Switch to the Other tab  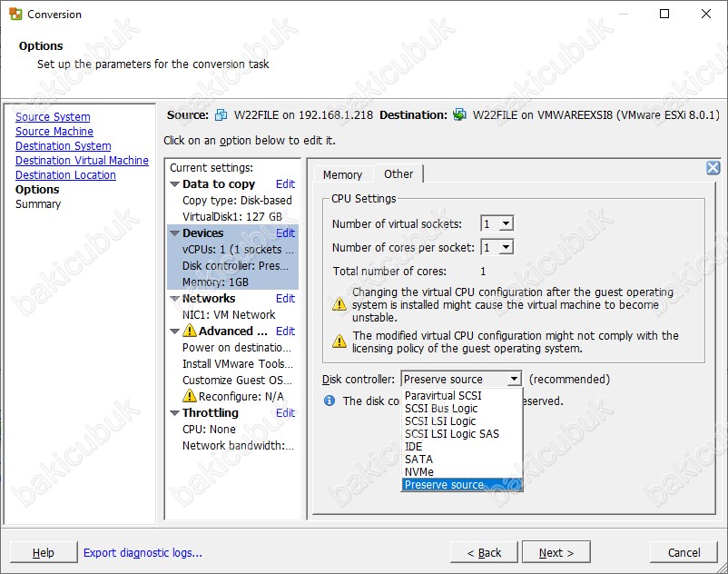398,173
